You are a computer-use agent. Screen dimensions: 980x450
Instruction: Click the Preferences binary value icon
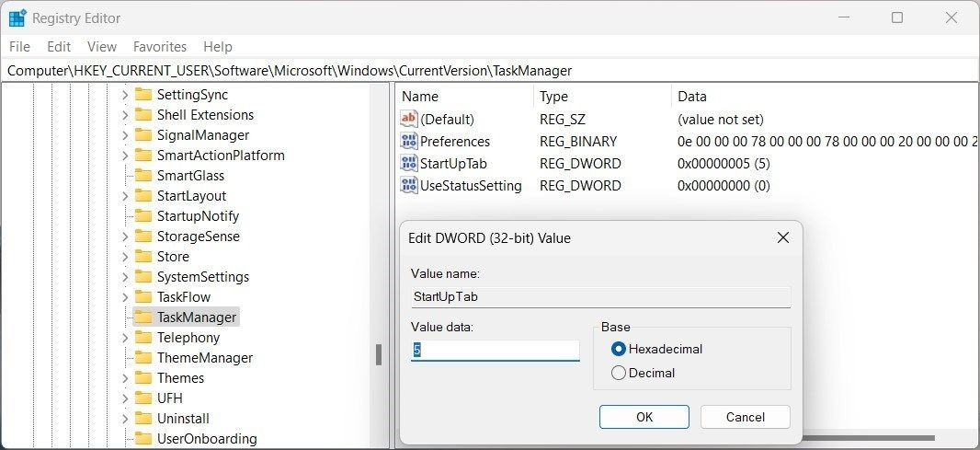coord(409,141)
